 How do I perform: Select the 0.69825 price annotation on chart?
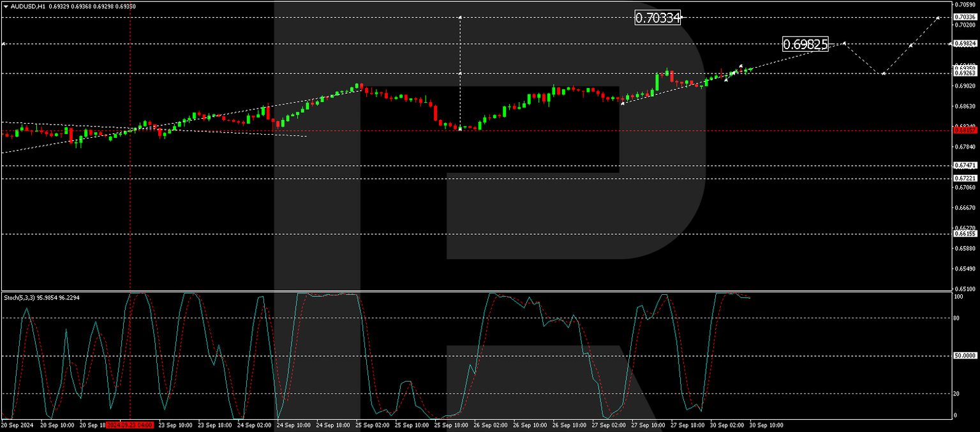tap(805, 45)
